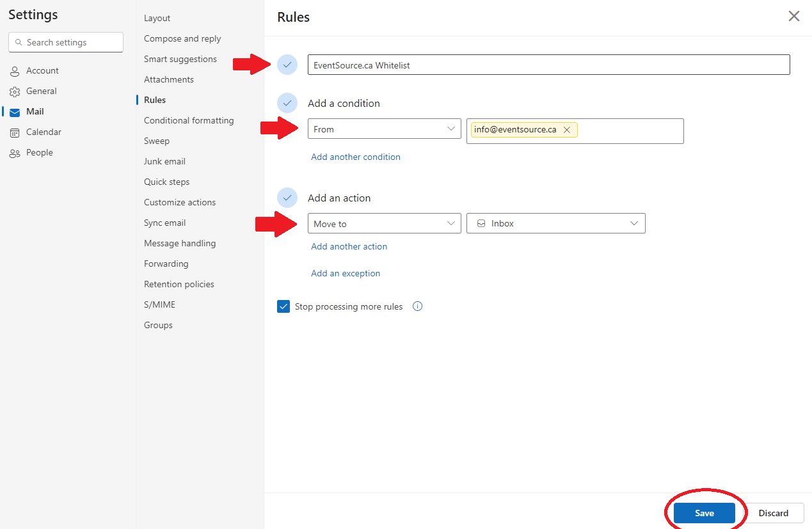Open the Move to action dropdown

[384, 223]
